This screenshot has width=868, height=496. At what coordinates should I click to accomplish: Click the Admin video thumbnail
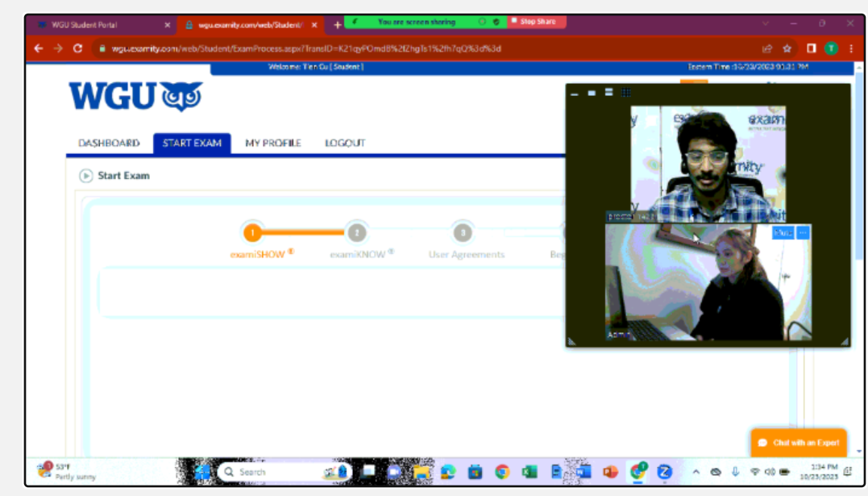pyautogui.click(x=708, y=282)
